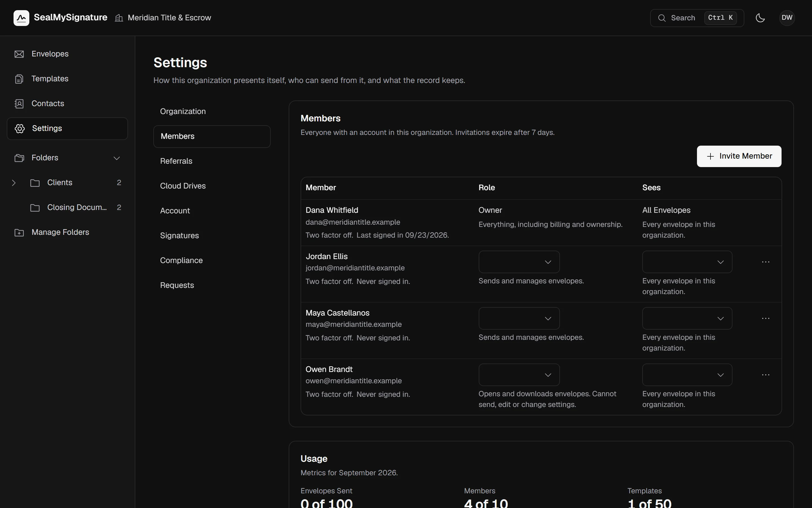This screenshot has width=812, height=508.
Task: Open the Compliance settings tab
Action: 212,261
